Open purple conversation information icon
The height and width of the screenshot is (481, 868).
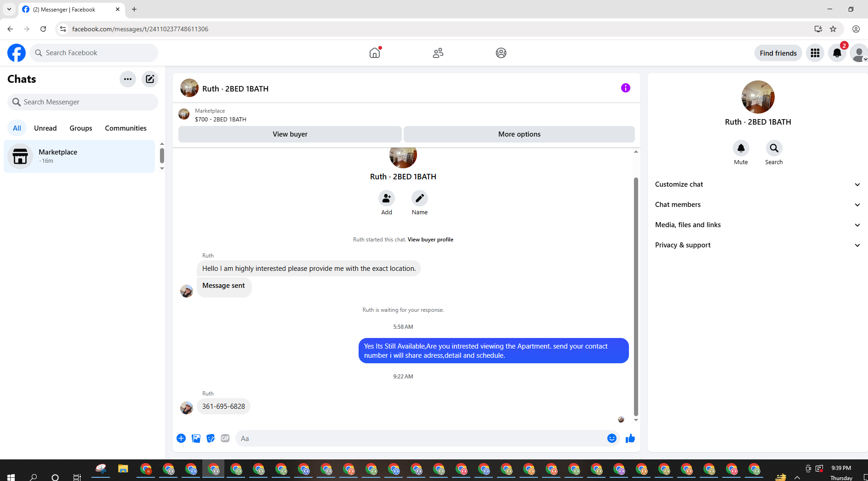click(x=626, y=88)
